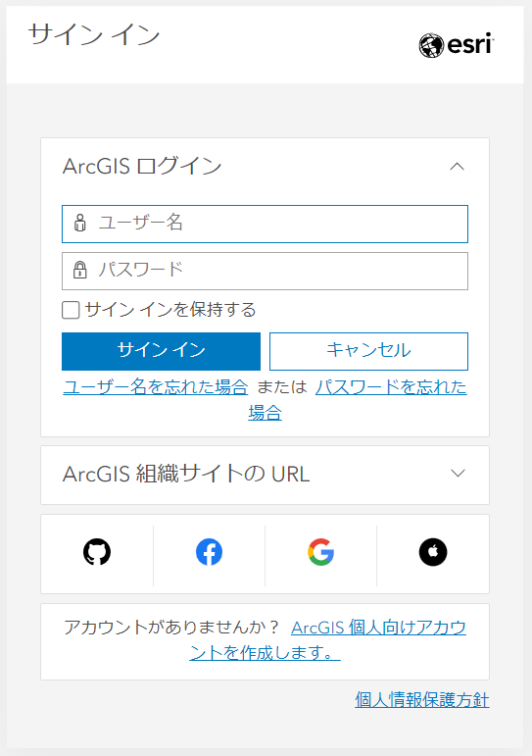The width and height of the screenshot is (532, 756).
Task: Click the padlock icon in the password field
Action: 80,270
